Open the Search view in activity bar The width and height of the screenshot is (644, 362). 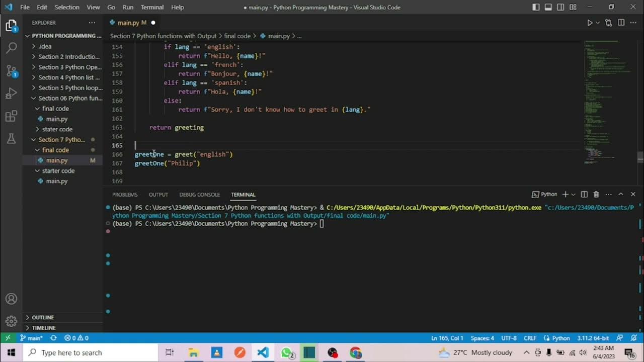11,48
